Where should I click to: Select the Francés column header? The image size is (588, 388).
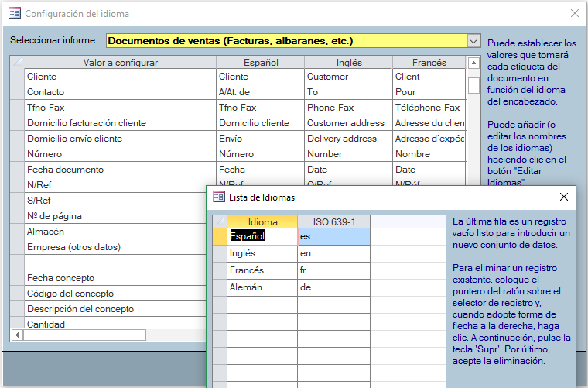[428, 63]
